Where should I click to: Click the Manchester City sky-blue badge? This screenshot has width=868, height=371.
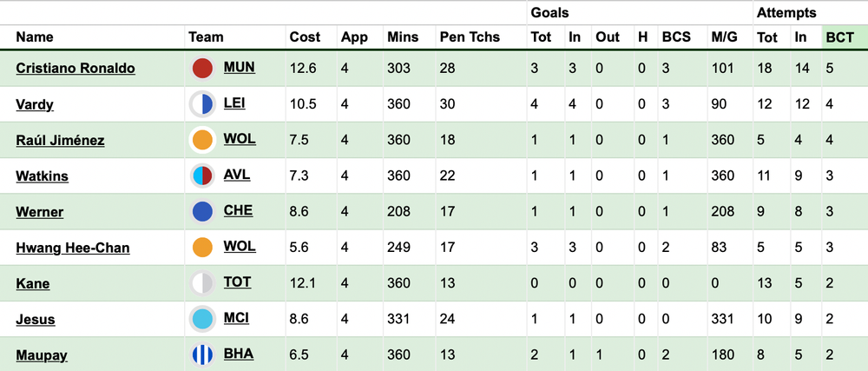pyautogui.click(x=202, y=319)
